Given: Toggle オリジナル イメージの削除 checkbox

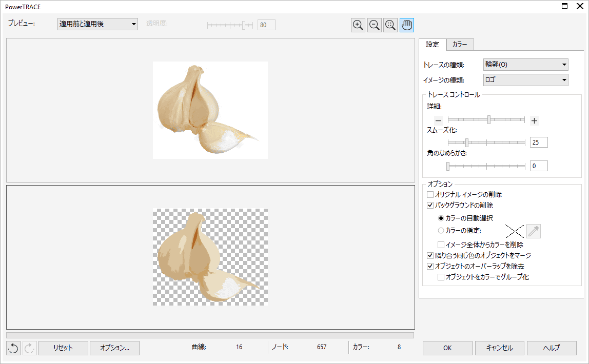Looking at the screenshot, I should click(430, 194).
